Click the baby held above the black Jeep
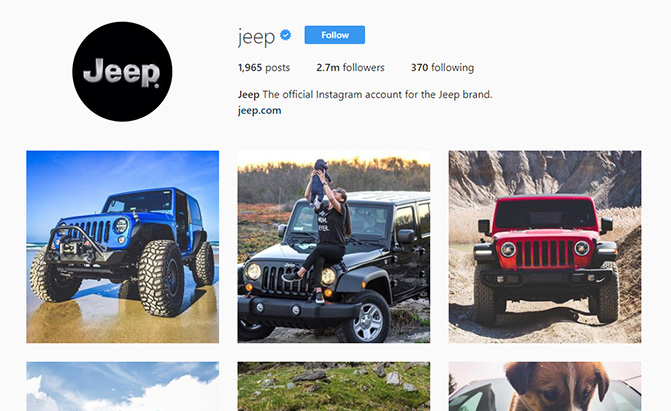Viewport: 671px width, 411px height. tap(320, 180)
